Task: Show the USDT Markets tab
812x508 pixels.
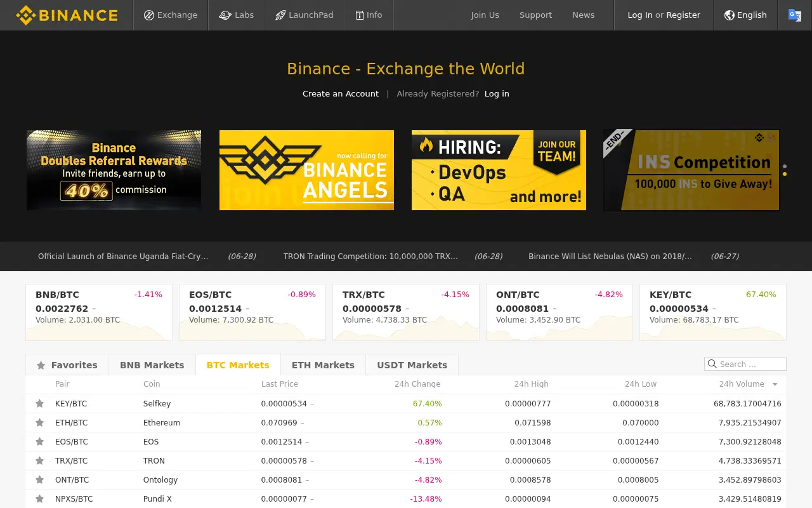Action: (412, 365)
